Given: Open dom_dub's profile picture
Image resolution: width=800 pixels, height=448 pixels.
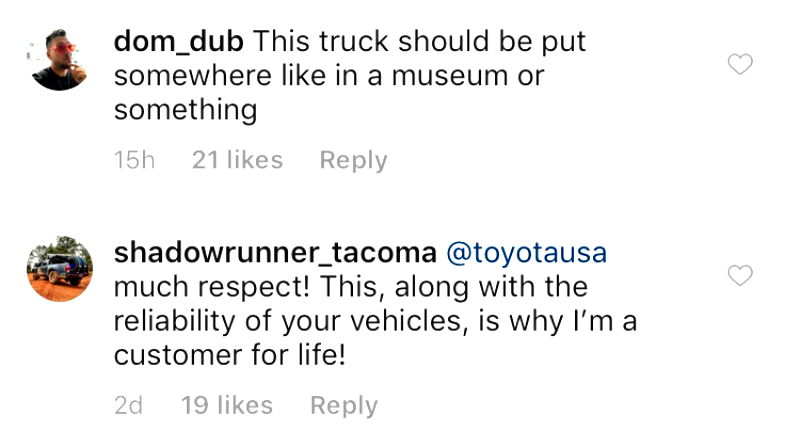Looking at the screenshot, I should tap(58, 59).
